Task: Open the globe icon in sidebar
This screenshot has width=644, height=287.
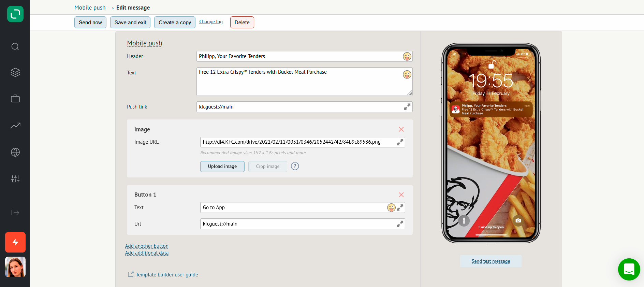Action: (15, 152)
